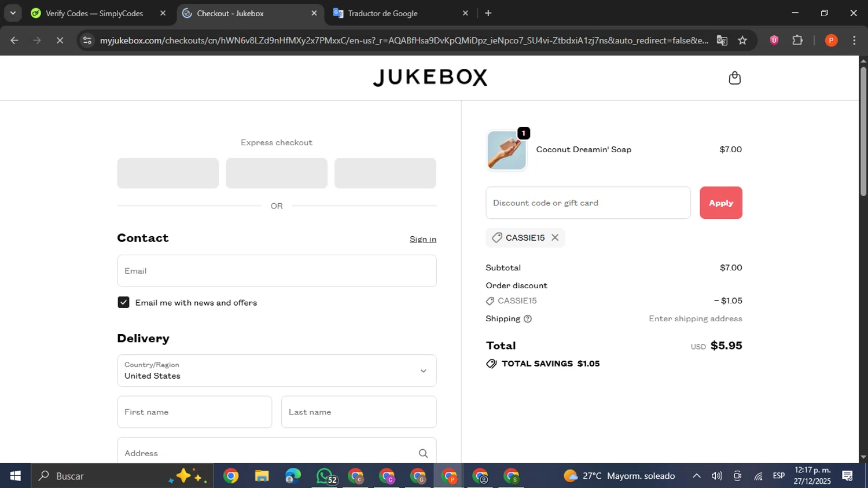Image resolution: width=868 pixels, height=488 pixels.
Task: Expand the Country/Region dropdown
Action: tap(277, 370)
